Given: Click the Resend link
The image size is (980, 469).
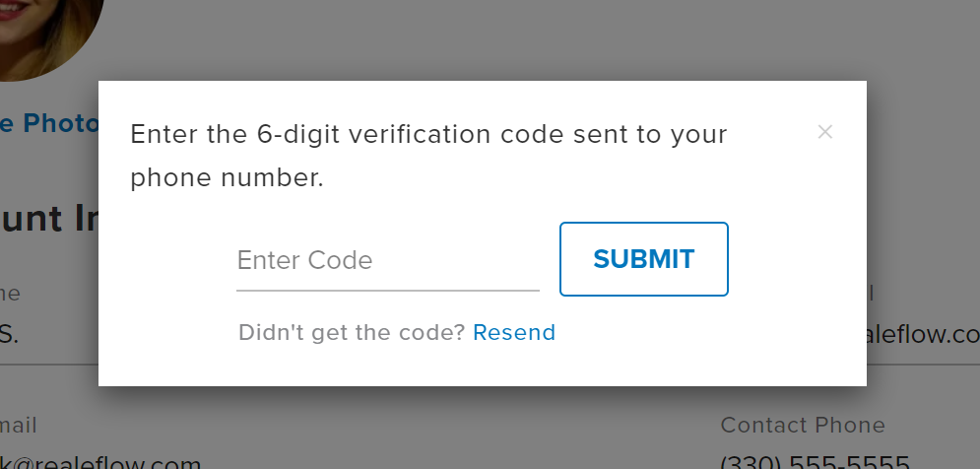Looking at the screenshot, I should coord(514,333).
